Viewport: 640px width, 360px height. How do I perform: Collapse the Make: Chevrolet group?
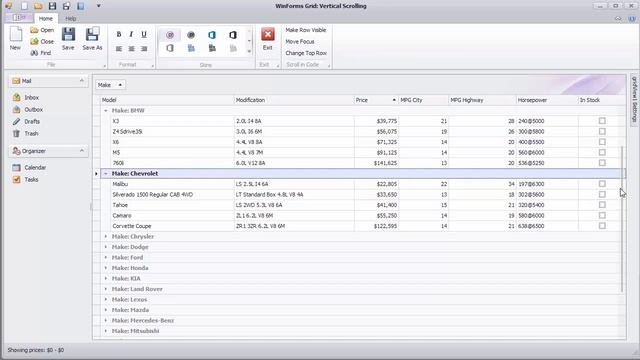[x=106, y=173]
